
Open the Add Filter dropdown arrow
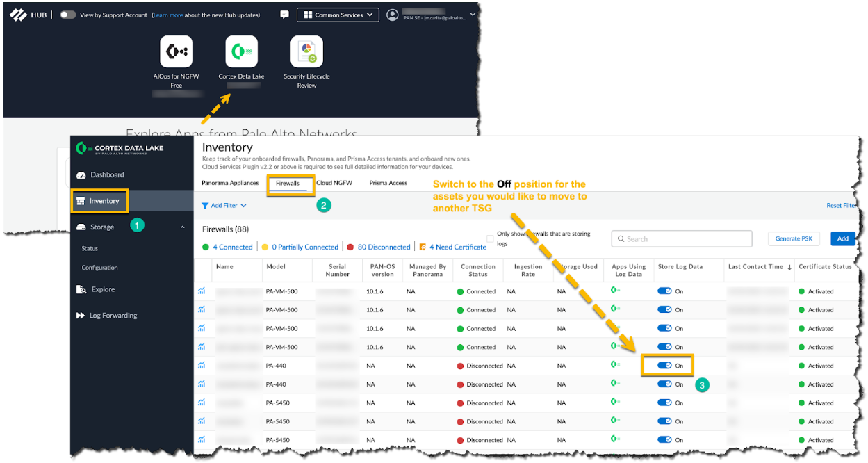tap(244, 206)
